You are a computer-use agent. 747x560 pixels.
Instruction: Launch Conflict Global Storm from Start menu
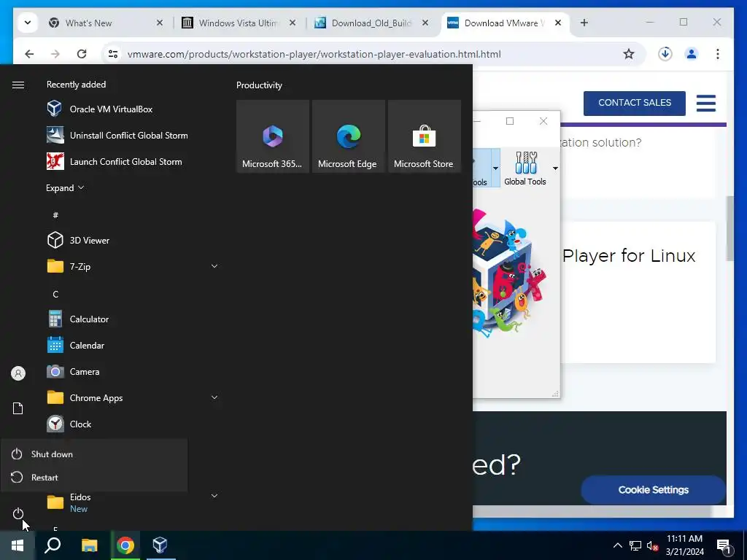(x=115, y=161)
